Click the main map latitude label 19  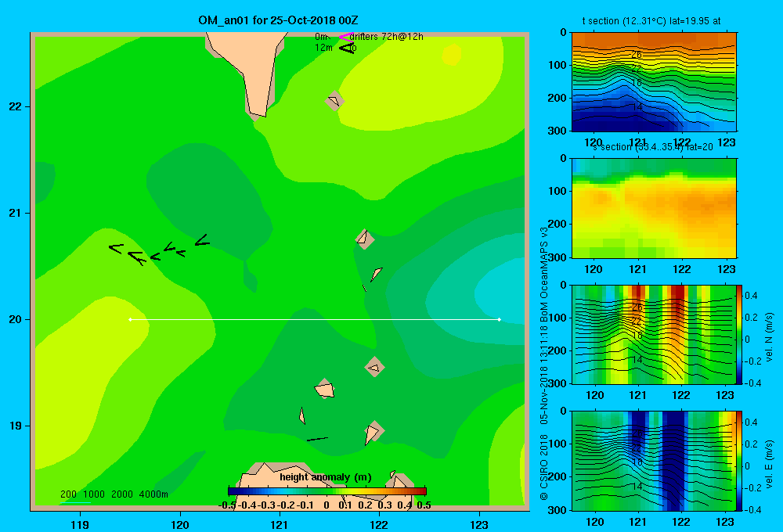point(16,426)
